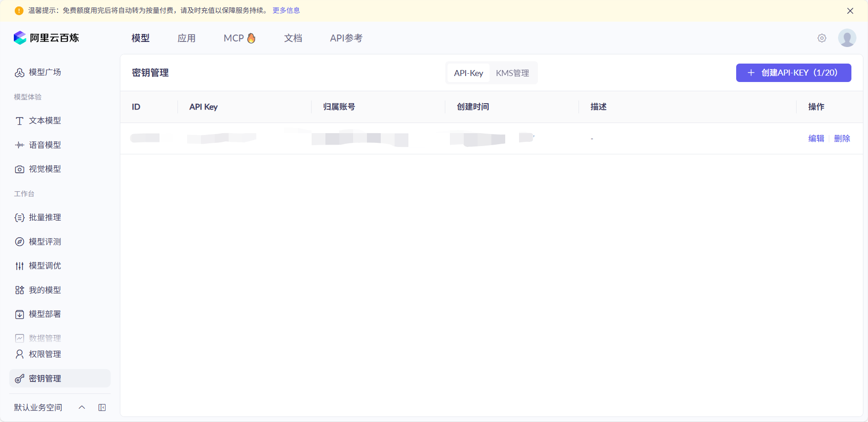
Task: Select 视觉模型 in the sidebar
Action: (x=44, y=169)
